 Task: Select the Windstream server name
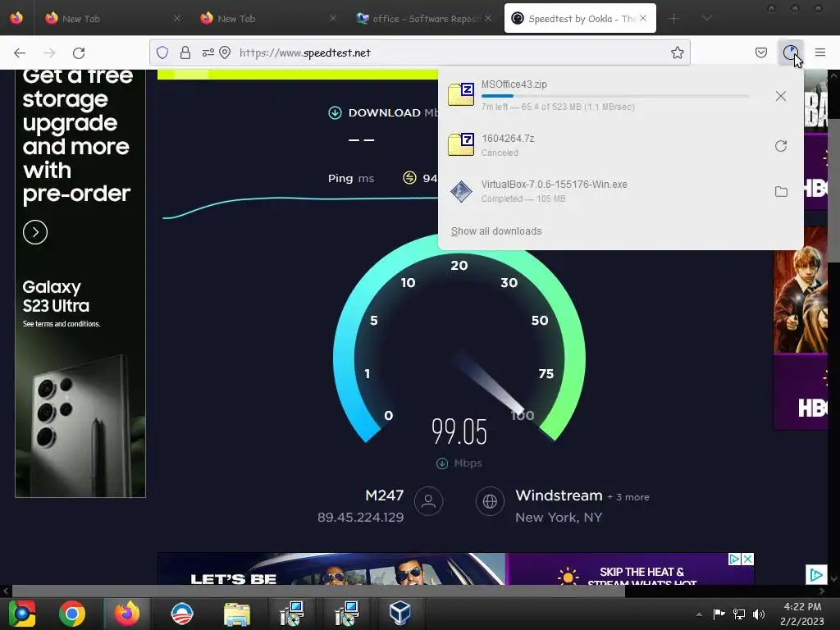[x=559, y=495]
